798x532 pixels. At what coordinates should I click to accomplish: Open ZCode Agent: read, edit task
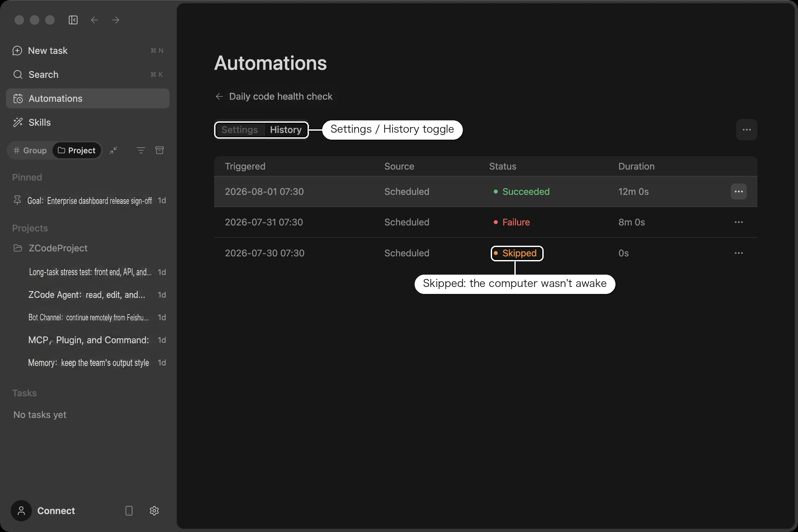[x=87, y=295]
